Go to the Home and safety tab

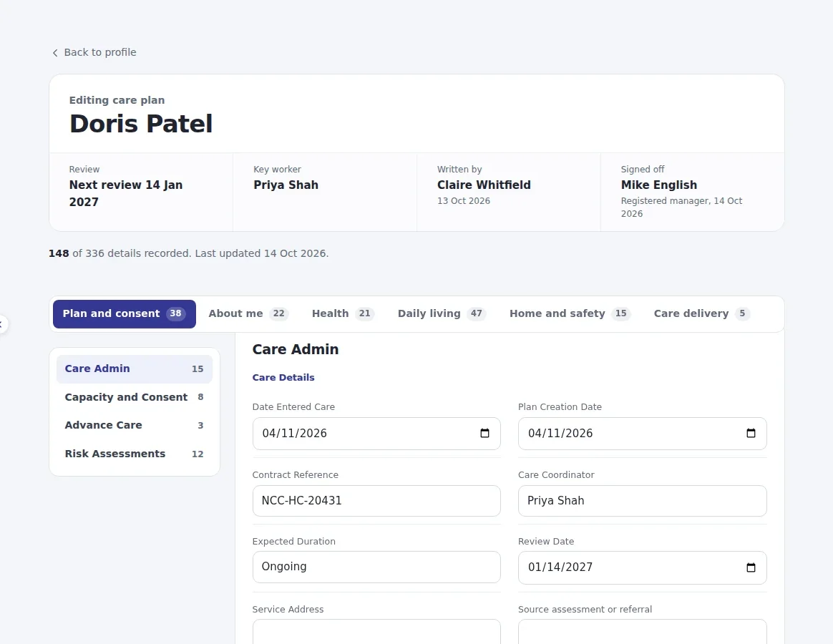pyautogui.click(x=570, y=313)
